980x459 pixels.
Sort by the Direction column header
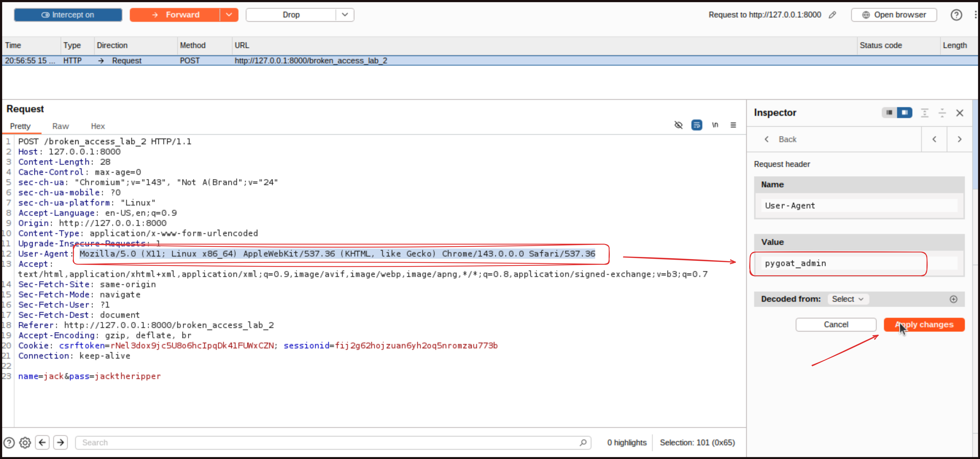point(135,45)
